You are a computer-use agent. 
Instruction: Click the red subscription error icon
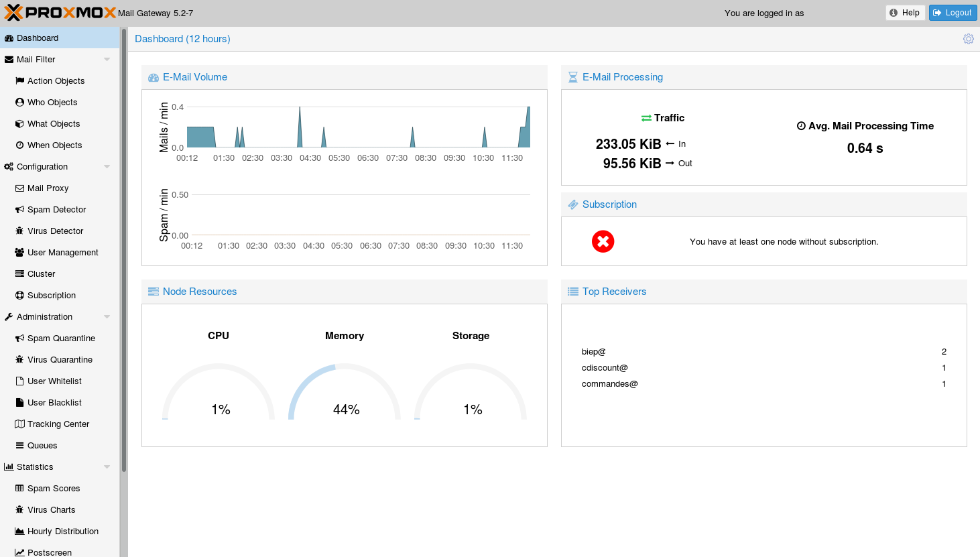(603, 241)
